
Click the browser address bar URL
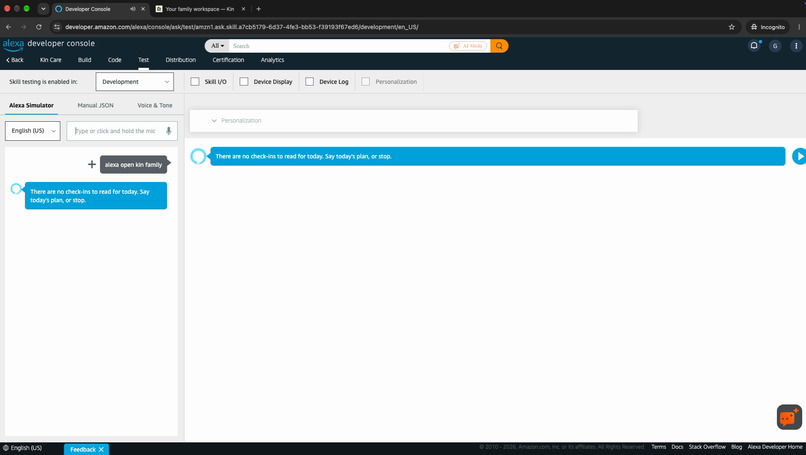[242, 27]
